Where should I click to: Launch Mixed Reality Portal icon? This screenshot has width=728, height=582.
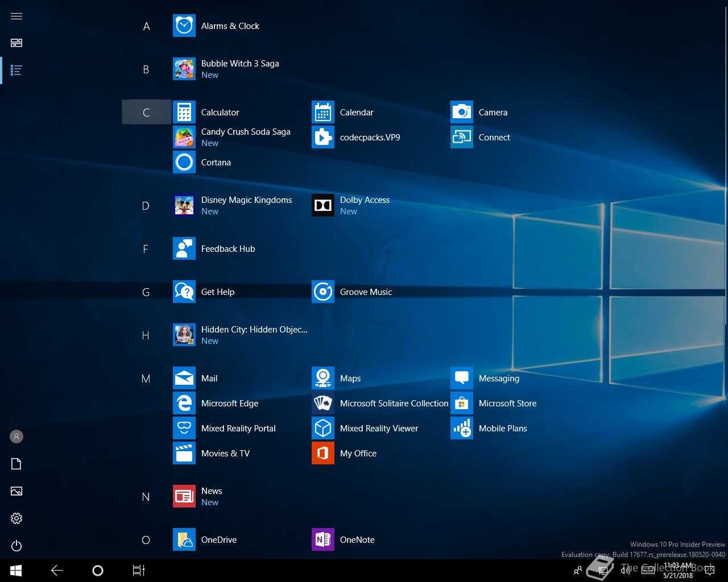tap(184, 429)
